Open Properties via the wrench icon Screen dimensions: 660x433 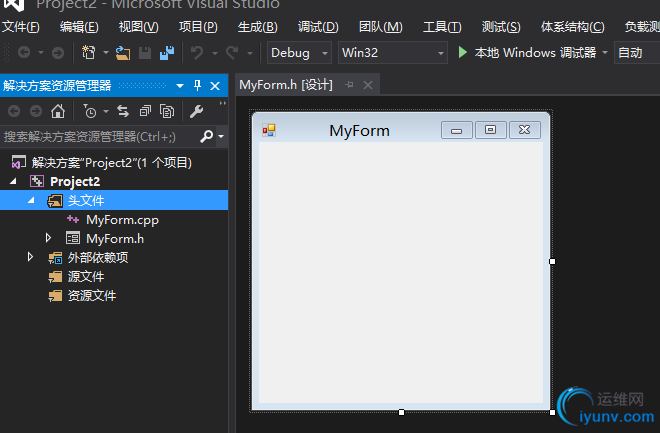(x=196, y=111)
